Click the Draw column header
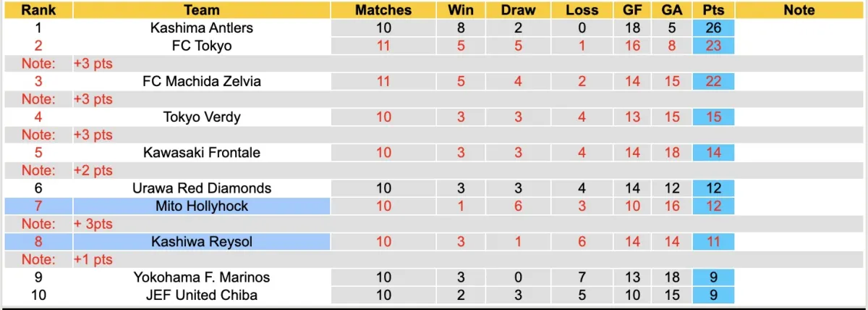Image resolution: width=868 pixels, height=310 pixels. [x=519, y=10]
